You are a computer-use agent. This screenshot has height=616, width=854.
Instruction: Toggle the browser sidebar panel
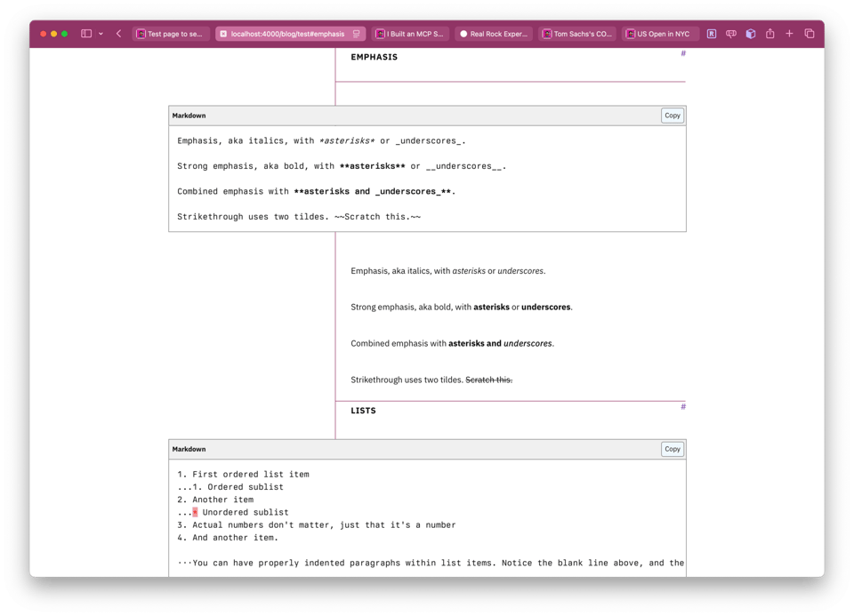(x=85, y=33)
